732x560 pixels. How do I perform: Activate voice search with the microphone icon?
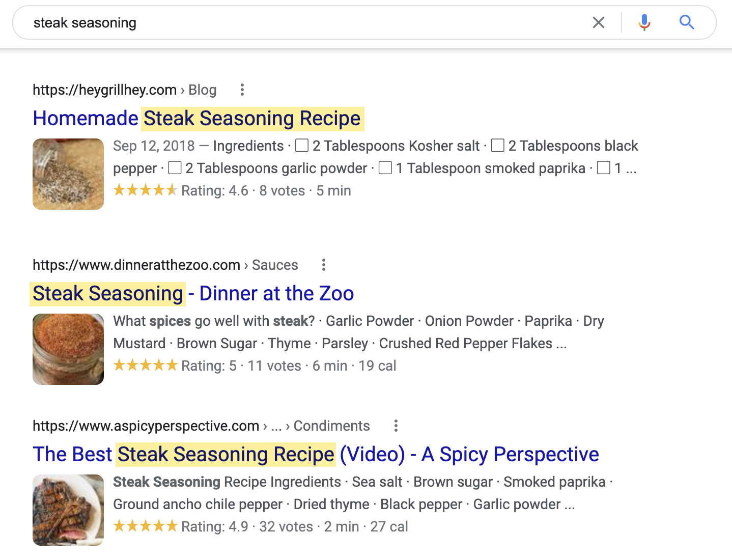click(643, 22)
